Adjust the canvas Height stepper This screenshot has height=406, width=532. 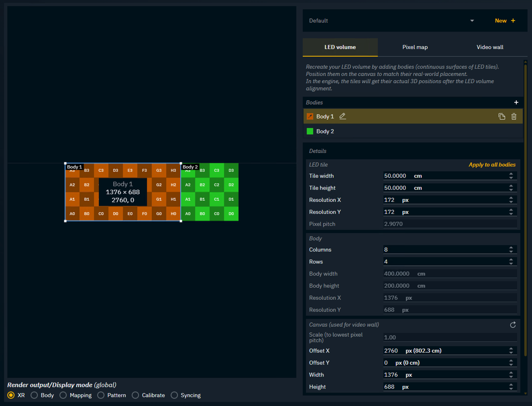click(x=511, y=387)
